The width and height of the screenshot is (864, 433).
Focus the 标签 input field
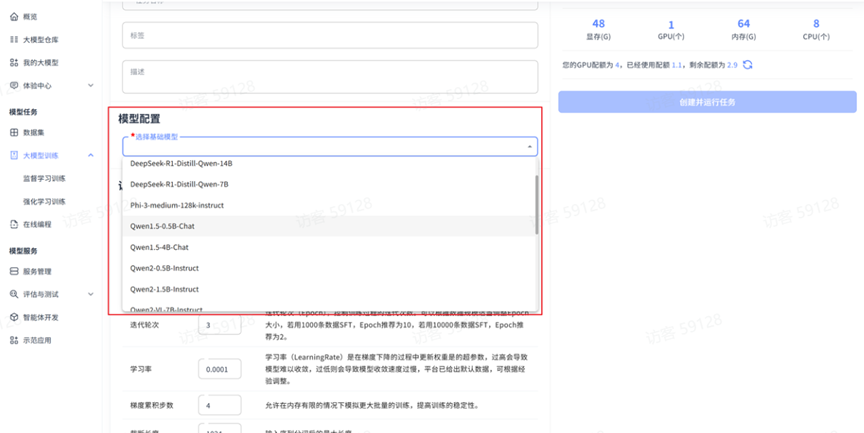(330, 35)
